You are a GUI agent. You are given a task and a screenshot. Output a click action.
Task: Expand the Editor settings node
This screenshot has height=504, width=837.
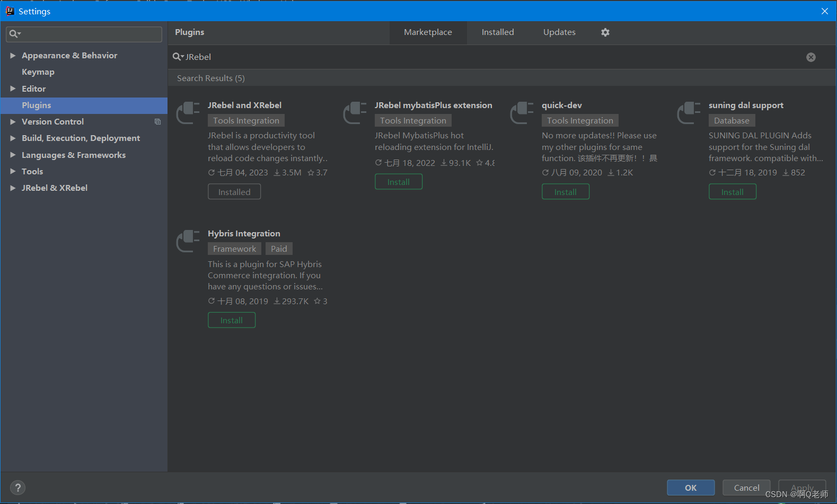[x=13, y=89]
